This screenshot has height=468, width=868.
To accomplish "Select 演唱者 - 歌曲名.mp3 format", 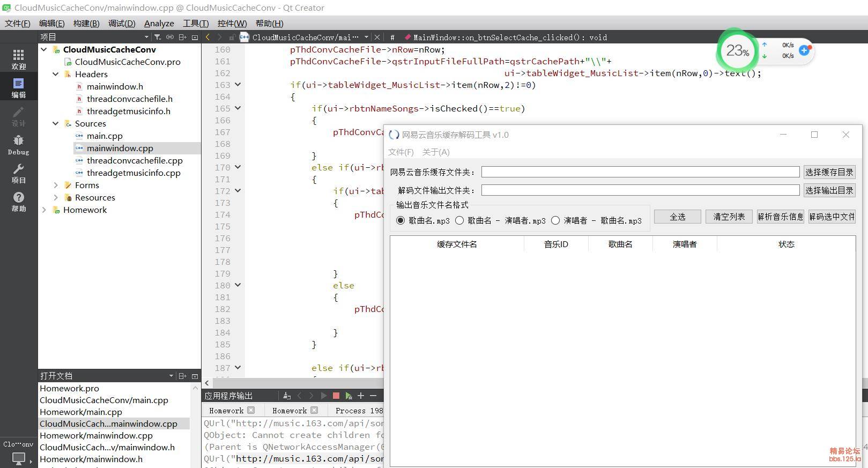I will click(x=555, y=220).
